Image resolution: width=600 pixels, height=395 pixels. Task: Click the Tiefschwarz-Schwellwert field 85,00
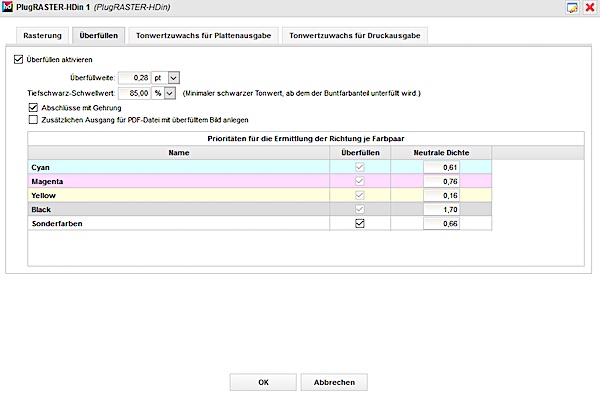click(135, 93)
